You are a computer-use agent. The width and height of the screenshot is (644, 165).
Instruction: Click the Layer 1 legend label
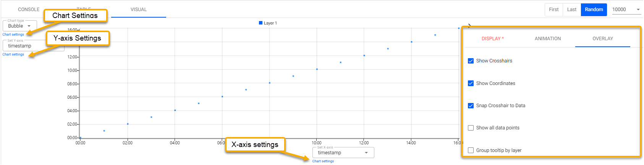click(x=270, y=23)
